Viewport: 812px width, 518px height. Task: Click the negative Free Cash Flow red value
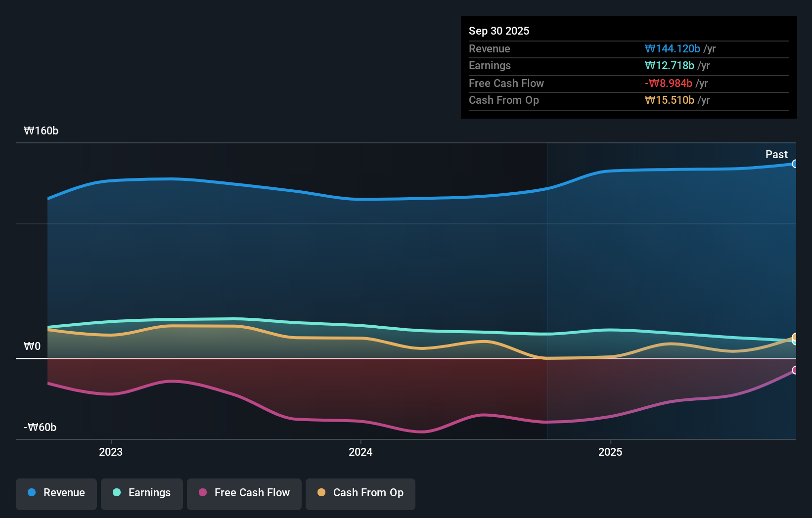(668, 83)
